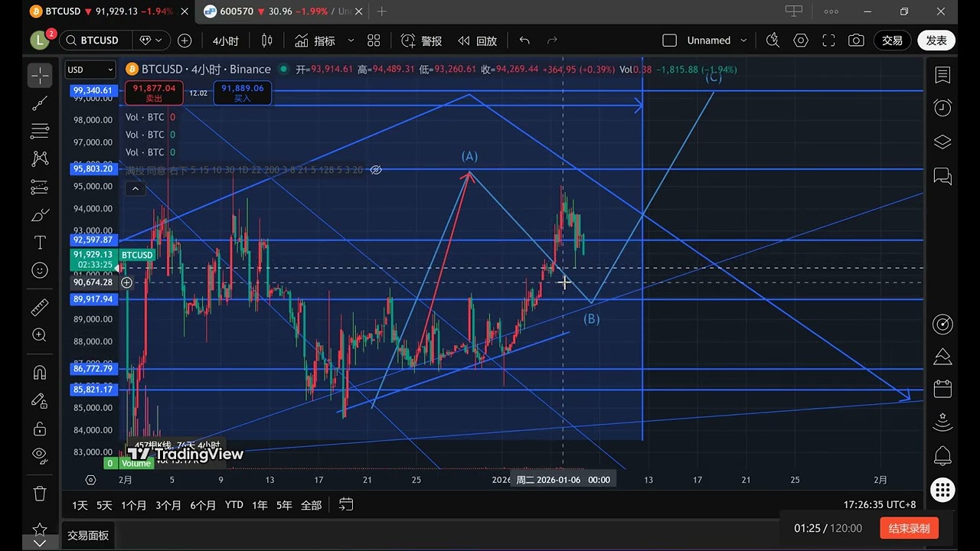Undo the last chart action
Image resolution: width=980 pixels, height=551 pixels.
pos(524,41)
